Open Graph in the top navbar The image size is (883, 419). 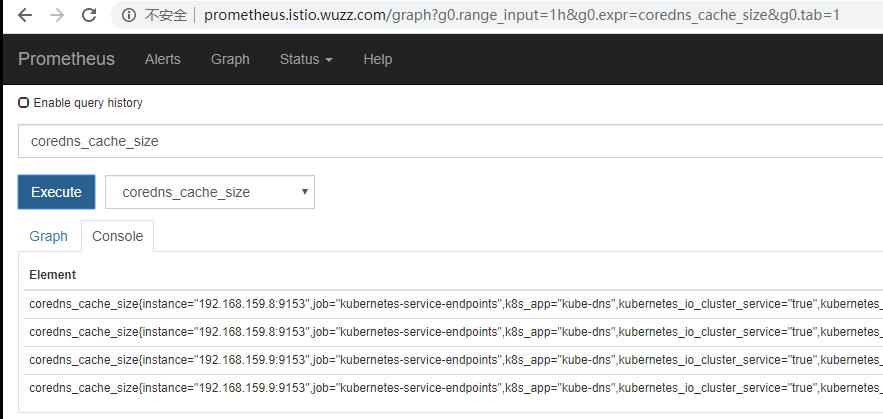pos(230,59)
